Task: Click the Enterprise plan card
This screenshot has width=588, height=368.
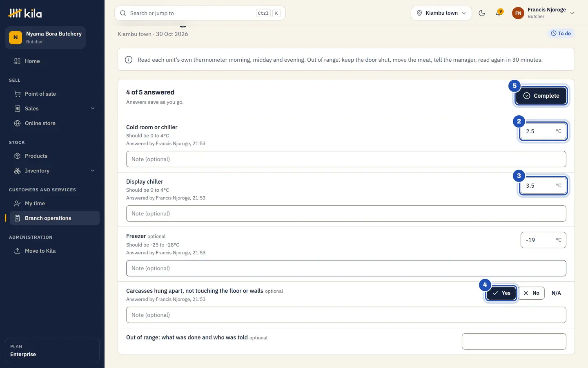Action: click(52, 350)
